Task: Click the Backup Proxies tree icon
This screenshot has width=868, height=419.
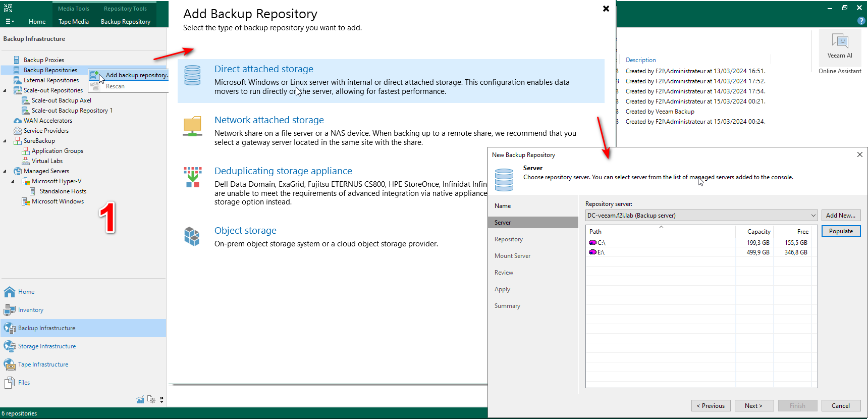Action: tap(17, 60)
